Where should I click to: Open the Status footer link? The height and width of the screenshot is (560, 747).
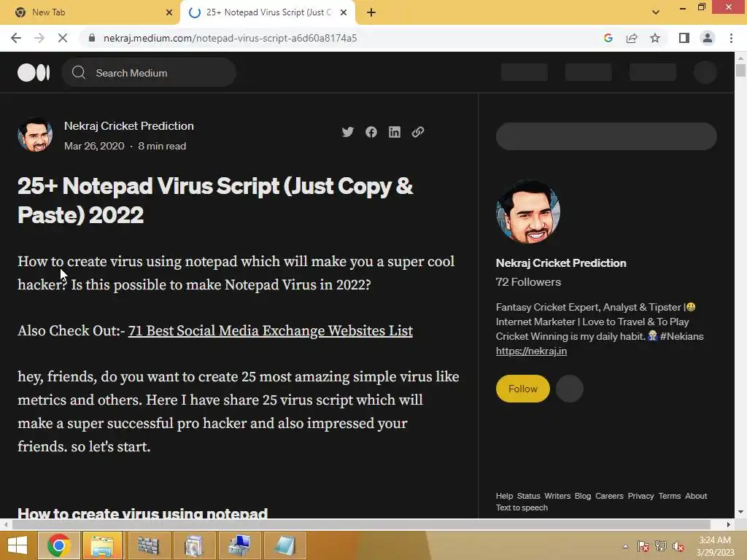(x=528, y=496)
